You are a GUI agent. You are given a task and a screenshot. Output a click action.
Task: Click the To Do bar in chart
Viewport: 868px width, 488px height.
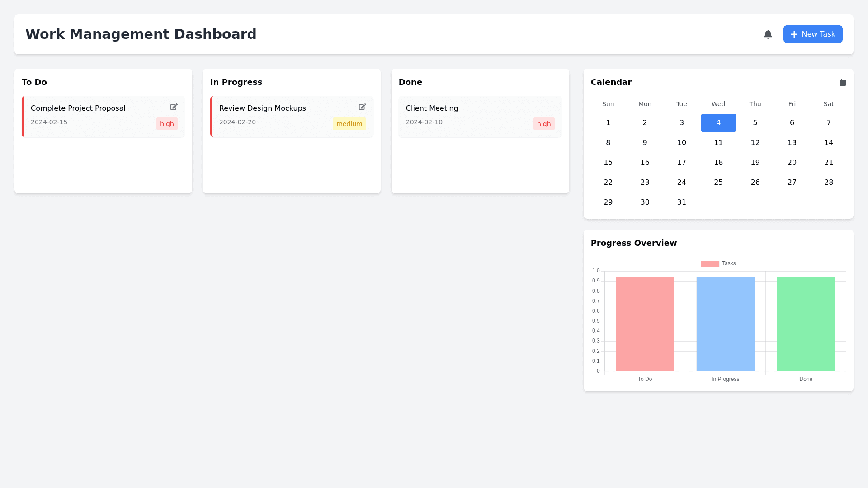645,324
